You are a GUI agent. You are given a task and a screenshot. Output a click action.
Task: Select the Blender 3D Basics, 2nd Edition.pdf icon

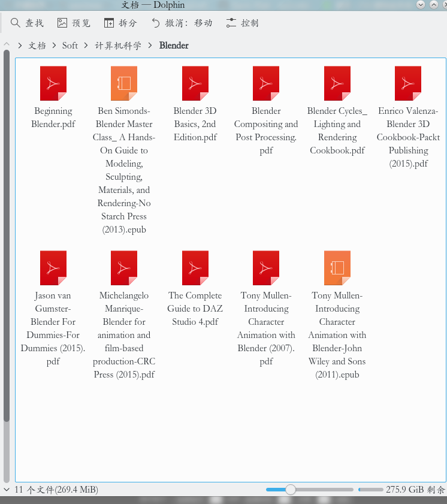coord(195,83)
